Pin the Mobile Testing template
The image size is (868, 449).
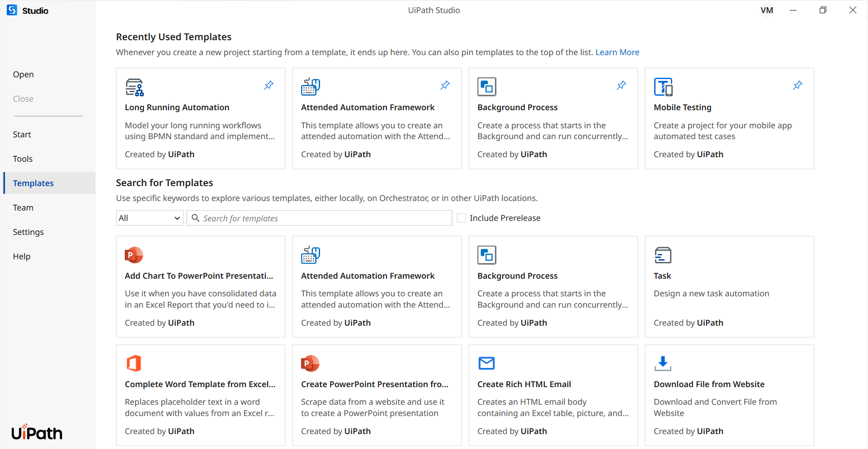[797, 85]
